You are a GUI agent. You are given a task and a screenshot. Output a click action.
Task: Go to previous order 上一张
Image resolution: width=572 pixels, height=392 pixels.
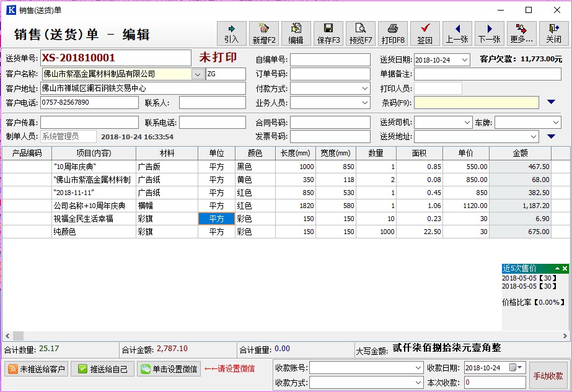coord(457,33)
